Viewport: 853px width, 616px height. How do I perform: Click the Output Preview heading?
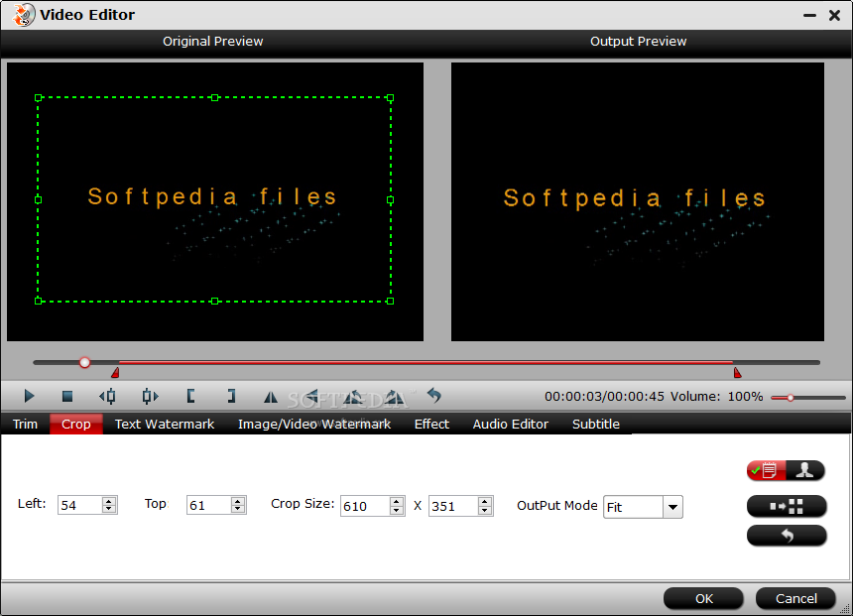[x=638, y=42]
